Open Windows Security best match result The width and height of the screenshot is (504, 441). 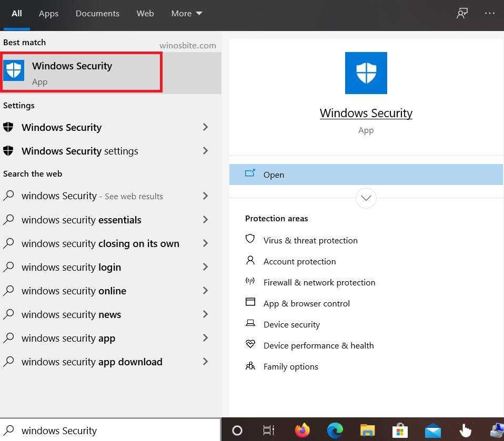pyautogui.click(x=82, y=72)
